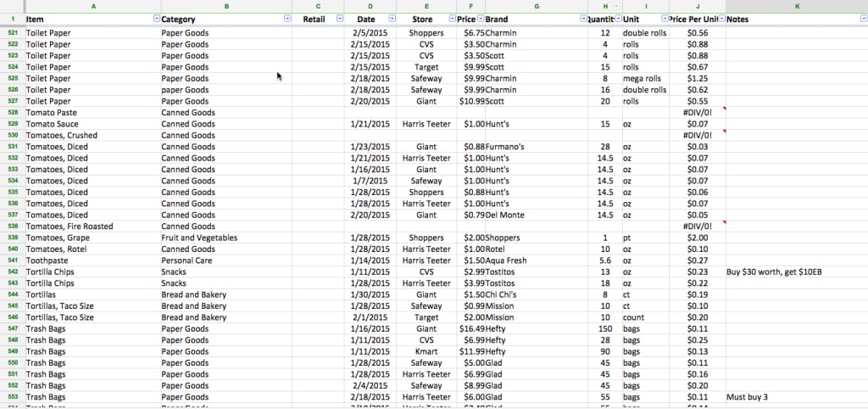Image resolution: width=868 pixels, height=409 pixels.
Task: Select column E header
Action: [426, 6]
